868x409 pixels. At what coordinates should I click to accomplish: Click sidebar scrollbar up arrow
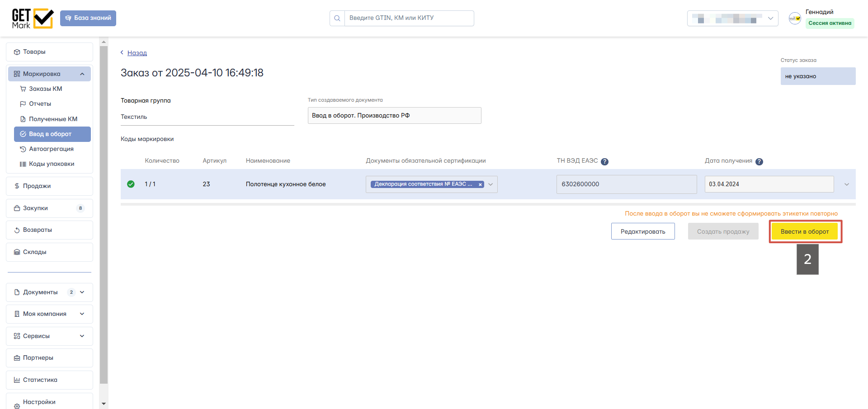pos(104,42)
